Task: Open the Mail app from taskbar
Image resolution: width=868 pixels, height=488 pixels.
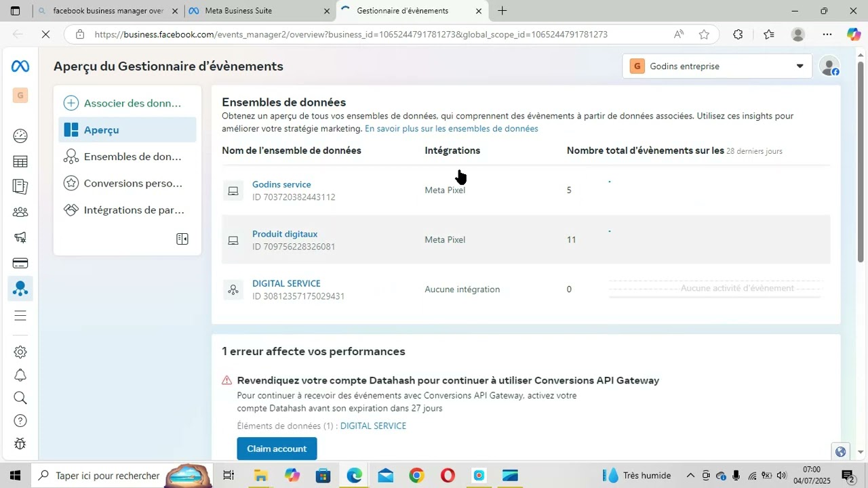Action: tap(385, 476)
